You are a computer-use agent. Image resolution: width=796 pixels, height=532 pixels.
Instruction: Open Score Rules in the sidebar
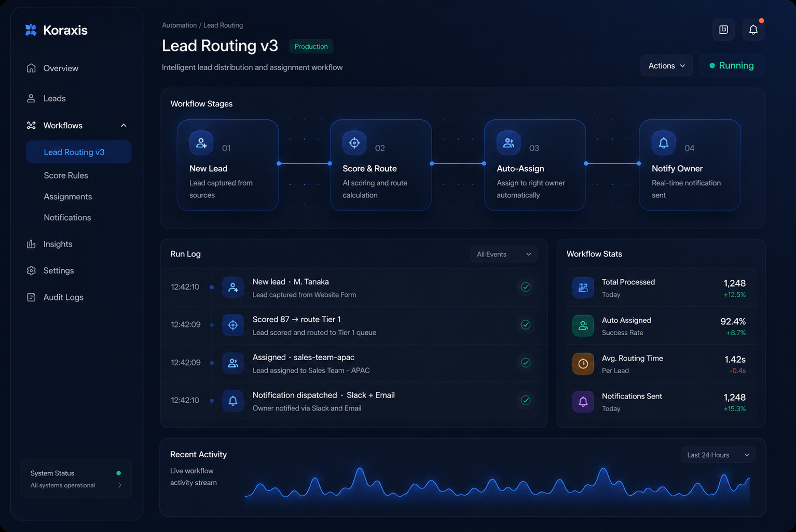(66, 175)
